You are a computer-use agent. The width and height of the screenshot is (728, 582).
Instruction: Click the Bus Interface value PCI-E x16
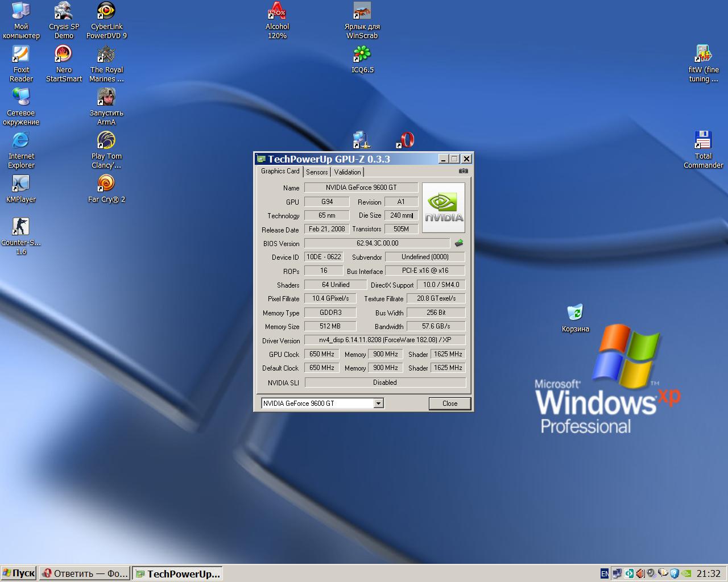[425, 271]
